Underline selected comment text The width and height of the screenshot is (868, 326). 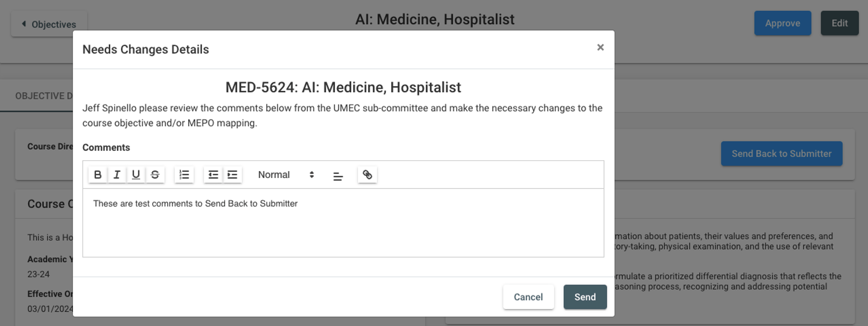click(136, 175)
